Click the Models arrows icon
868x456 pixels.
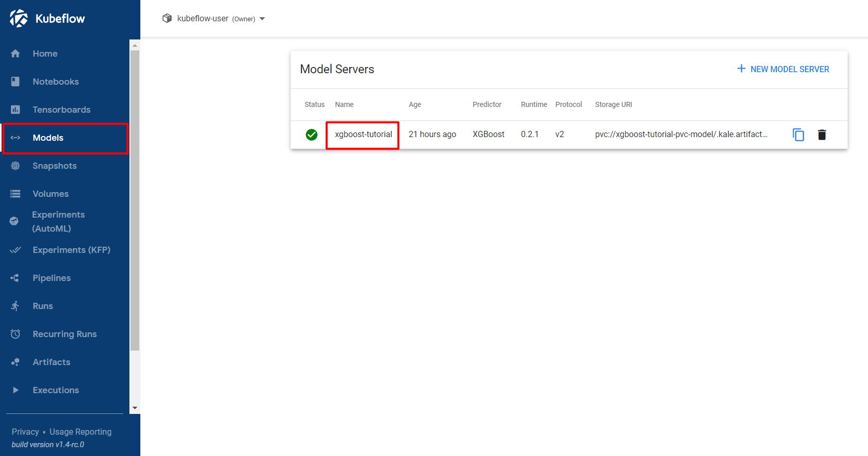click(16, 138)
